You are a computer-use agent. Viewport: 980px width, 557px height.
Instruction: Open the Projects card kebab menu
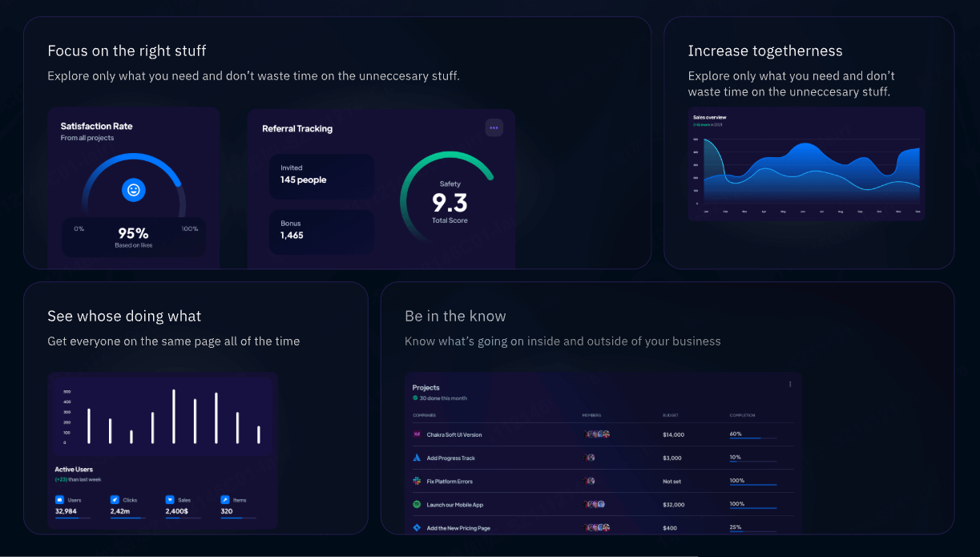(x=790, y=384)
